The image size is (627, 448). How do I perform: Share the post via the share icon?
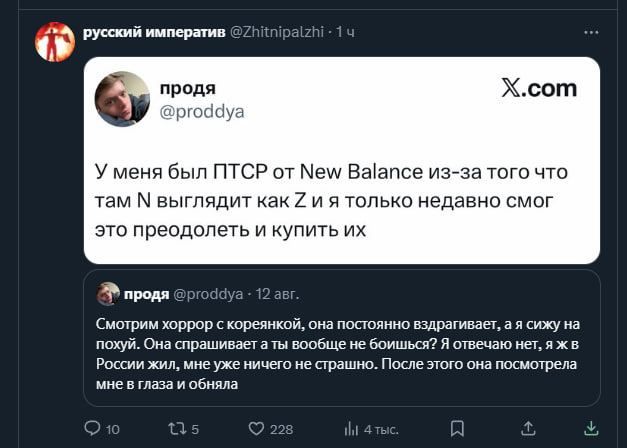(x=590, y=428)
